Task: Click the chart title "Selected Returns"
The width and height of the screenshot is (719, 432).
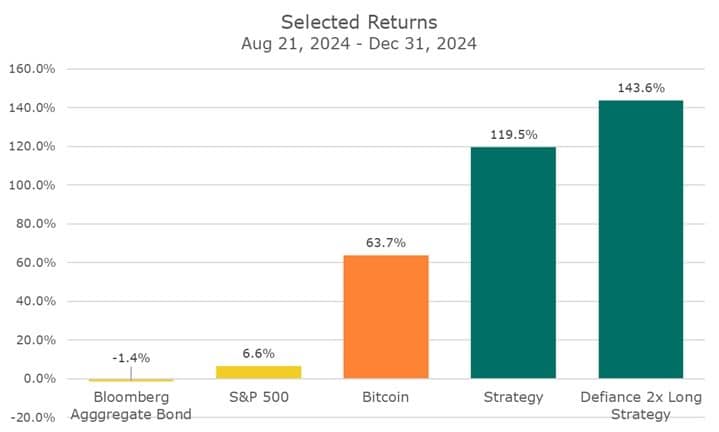Action: pos(359,22)
